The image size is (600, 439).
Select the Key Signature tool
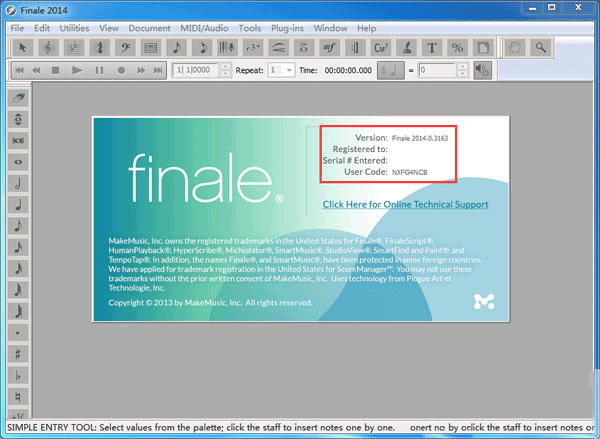[74, 48]
